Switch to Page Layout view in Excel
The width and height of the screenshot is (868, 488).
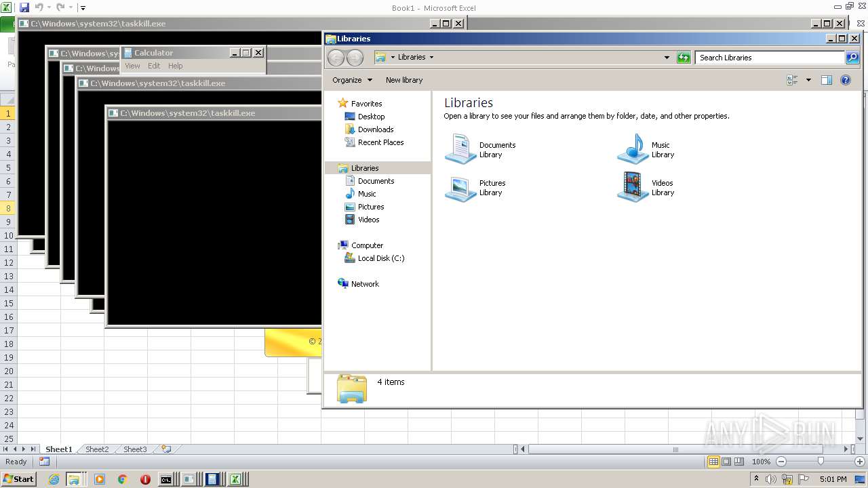pyautogui.click(x=726, y=462)
